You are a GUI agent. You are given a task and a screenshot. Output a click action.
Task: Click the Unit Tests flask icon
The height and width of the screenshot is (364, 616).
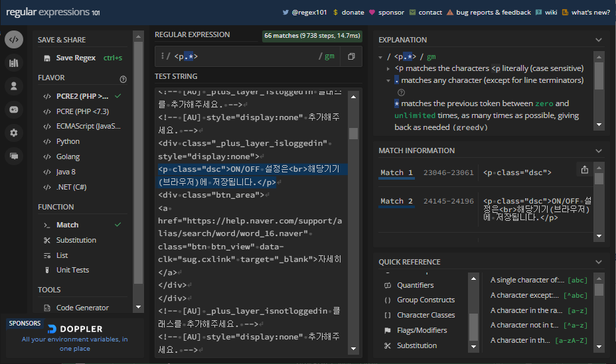pyautogui.click(x=47, y=270)
